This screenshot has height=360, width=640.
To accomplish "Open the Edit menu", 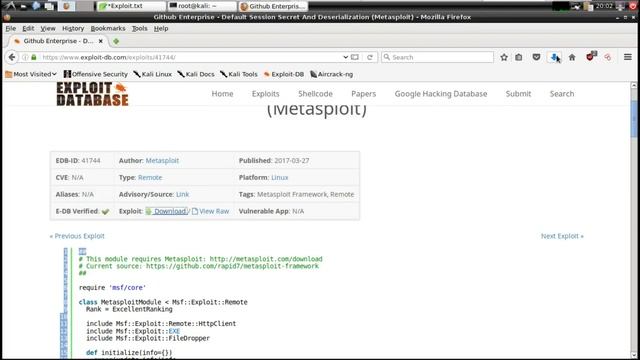I will (28, 29).
